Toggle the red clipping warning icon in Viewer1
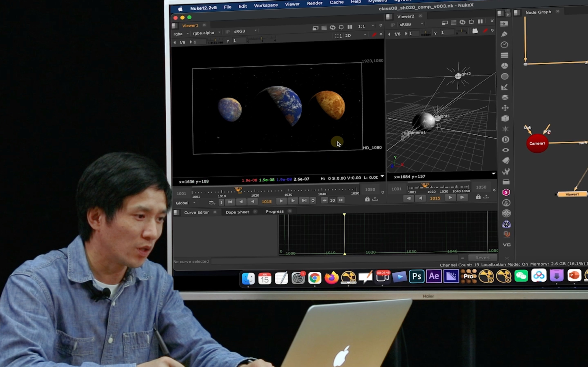 374,35
